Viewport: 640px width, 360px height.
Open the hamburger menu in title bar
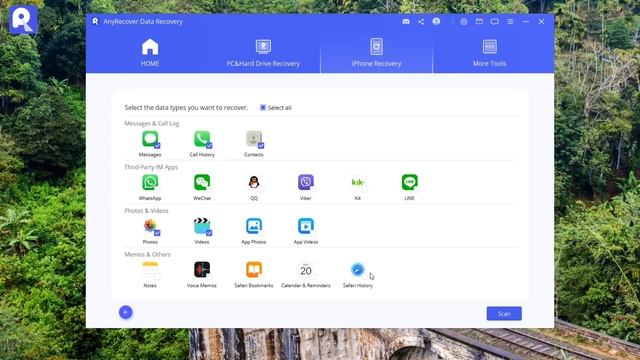pos(510,22)
